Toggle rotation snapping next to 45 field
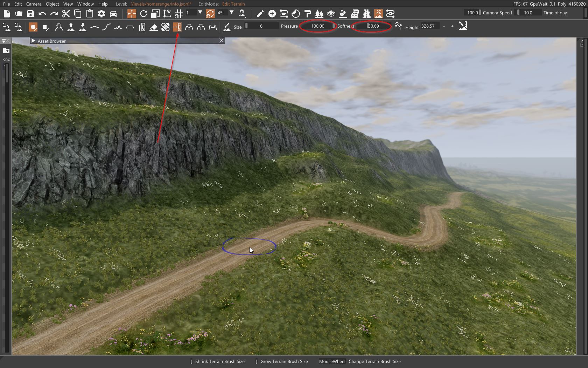 (210, 14)
